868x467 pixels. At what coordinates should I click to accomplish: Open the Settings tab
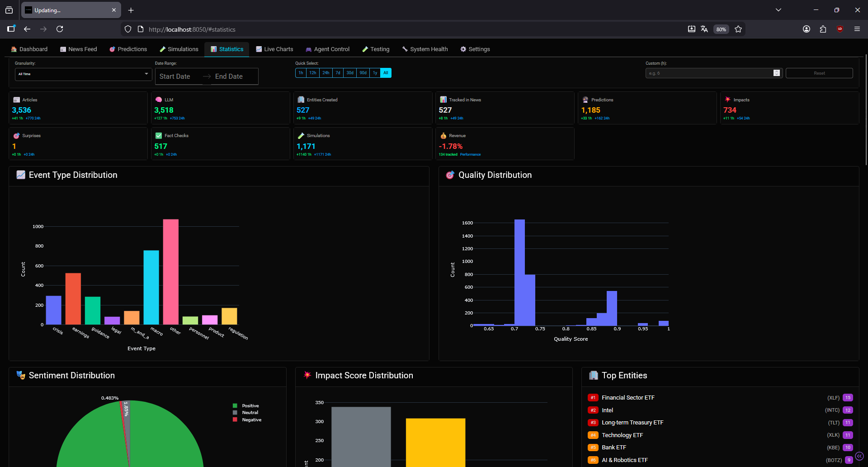click(x=475, y=49)
